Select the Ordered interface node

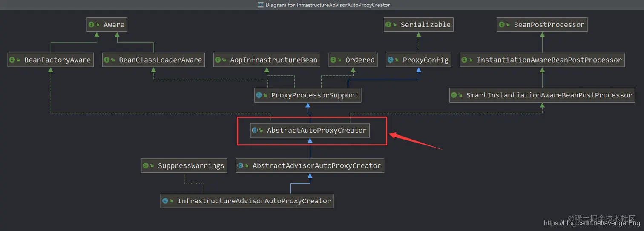(x=353, y=60)
